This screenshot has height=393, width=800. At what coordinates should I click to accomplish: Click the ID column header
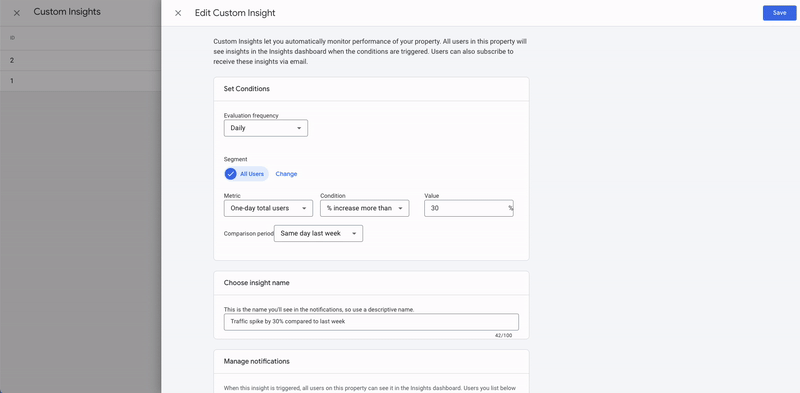pos(12,38)
